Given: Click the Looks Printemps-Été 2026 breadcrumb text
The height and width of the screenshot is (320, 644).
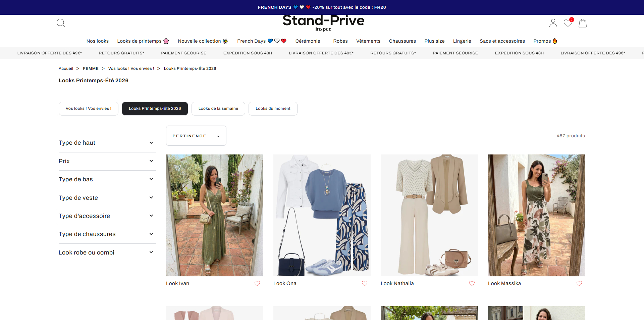Looking at the screenshot, I should (190, 68).
